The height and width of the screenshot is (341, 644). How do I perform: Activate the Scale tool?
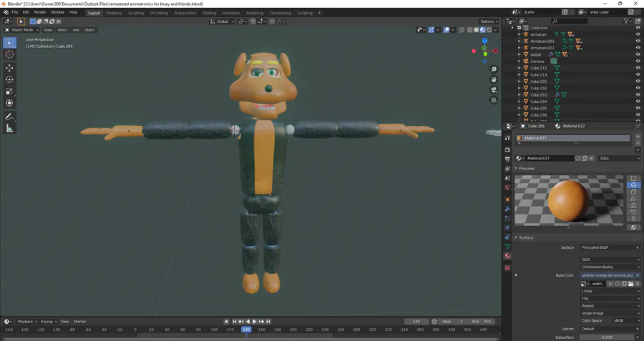pyautogui.click(x=9, y=92)
